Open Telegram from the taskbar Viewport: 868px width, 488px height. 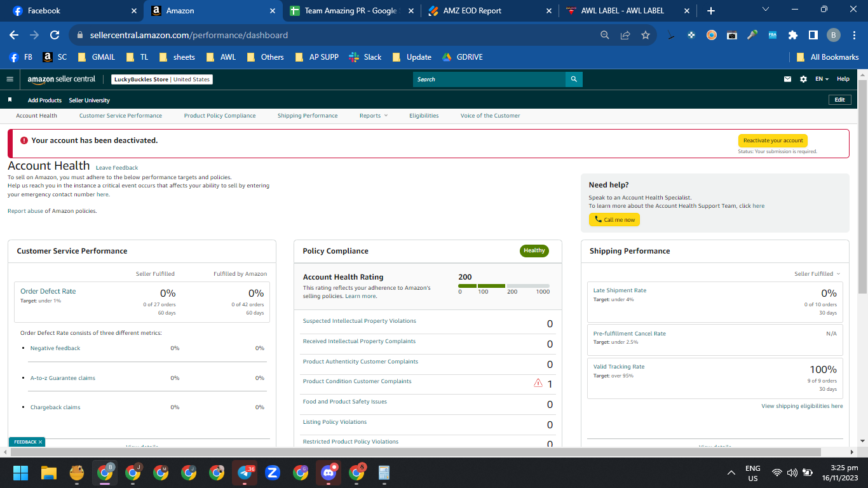tap(245, 473)
